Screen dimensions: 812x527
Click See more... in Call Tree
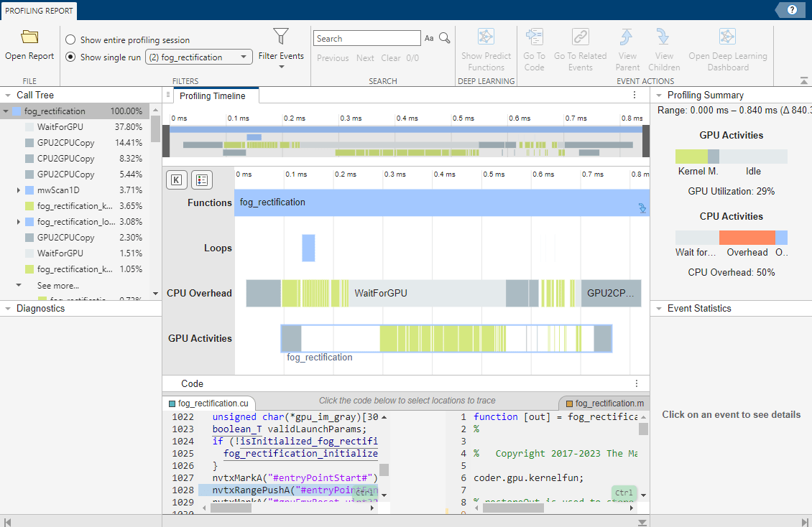tap(57, 285)
